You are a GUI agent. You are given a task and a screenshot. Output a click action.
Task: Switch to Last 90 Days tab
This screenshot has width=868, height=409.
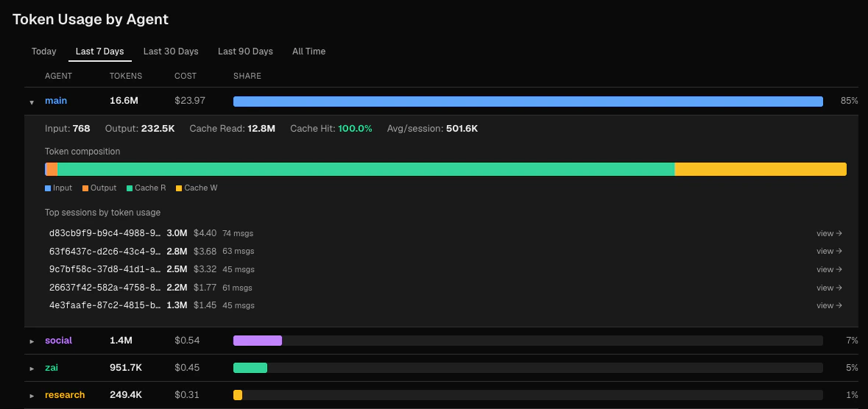245,51
